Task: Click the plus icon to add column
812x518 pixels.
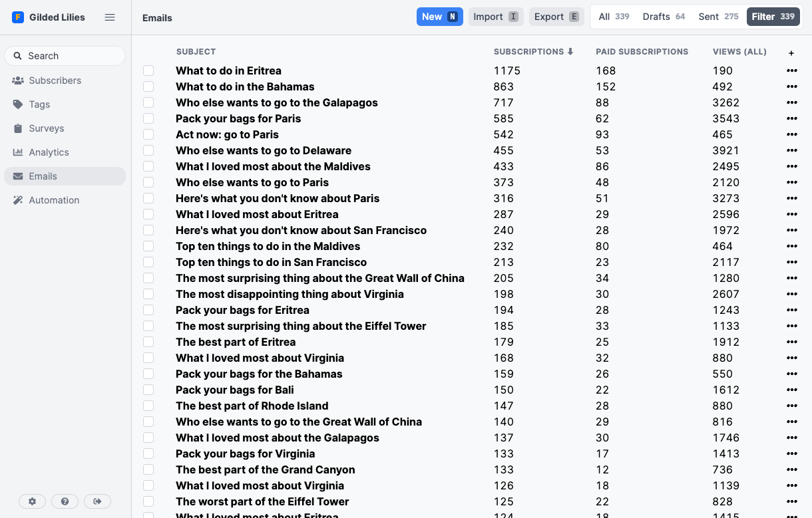Action: (791, 53)
